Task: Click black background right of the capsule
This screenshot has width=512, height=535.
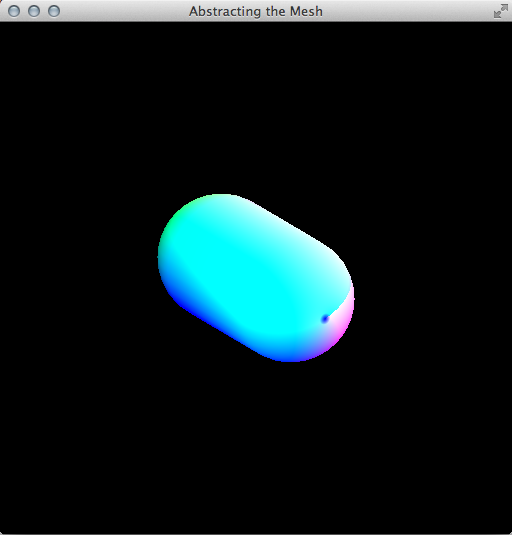Action: [433, 276]
